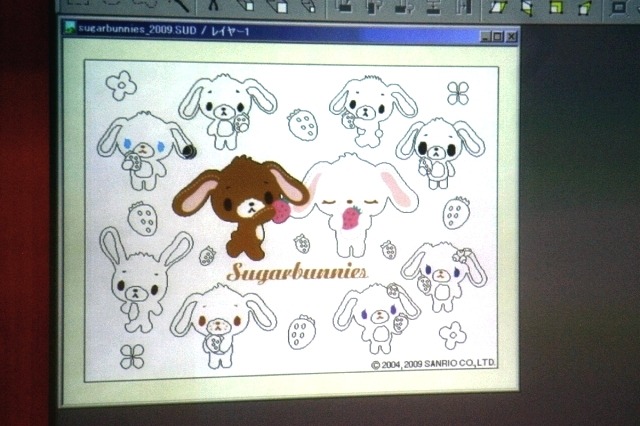The width and height of the screenshot is (640, 426).
Task: Select the brown bunny in the design
Action: (240, 206)
